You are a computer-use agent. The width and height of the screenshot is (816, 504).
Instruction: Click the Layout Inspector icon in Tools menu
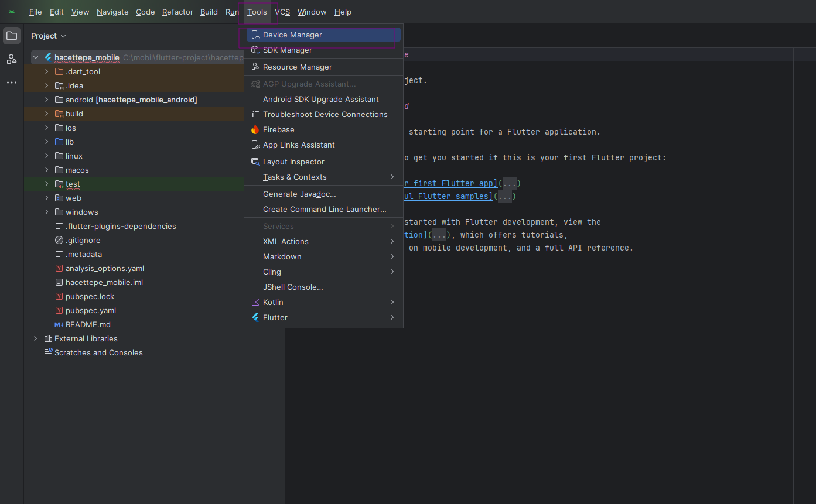pyautogui.click(x=255, y=161)
